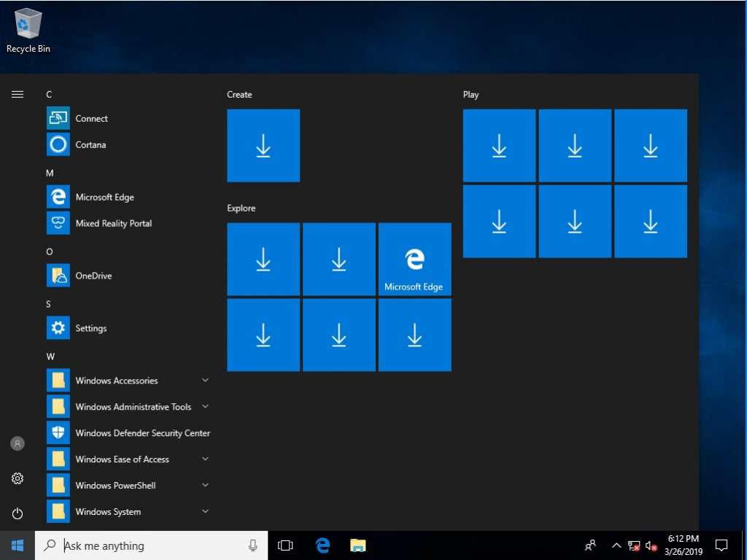Open Settings from the S section
Screen dimensions: 747x560
[x=58, y=327]
